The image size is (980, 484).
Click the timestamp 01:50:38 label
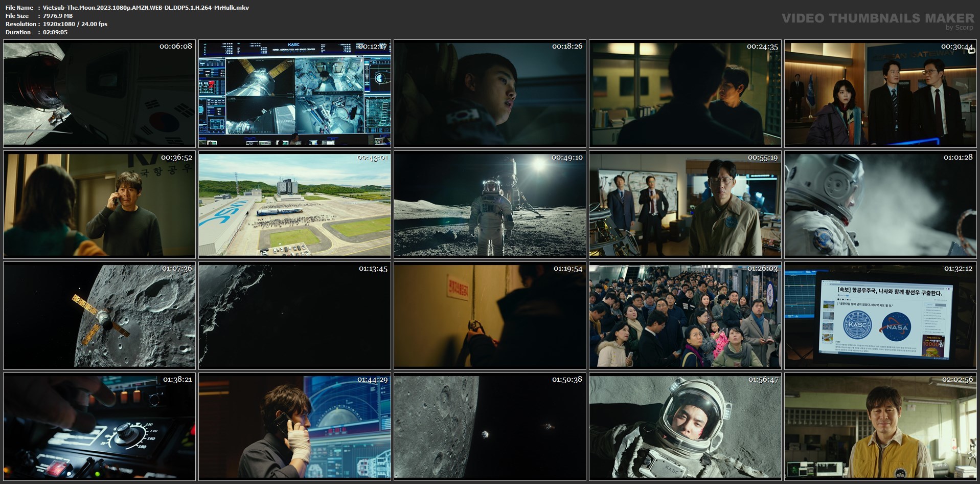[567, 379]
